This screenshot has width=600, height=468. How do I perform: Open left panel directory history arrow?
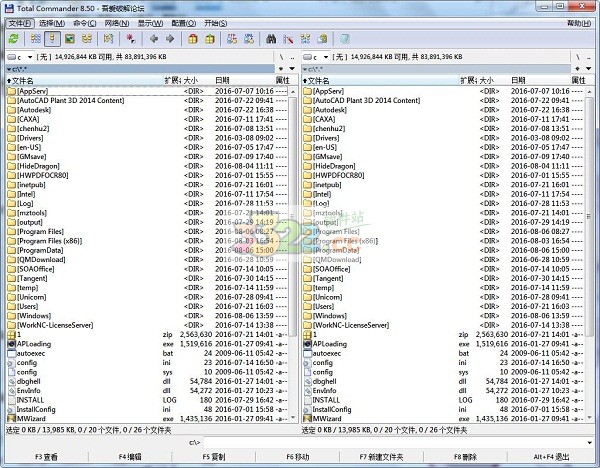pos(292,69)
